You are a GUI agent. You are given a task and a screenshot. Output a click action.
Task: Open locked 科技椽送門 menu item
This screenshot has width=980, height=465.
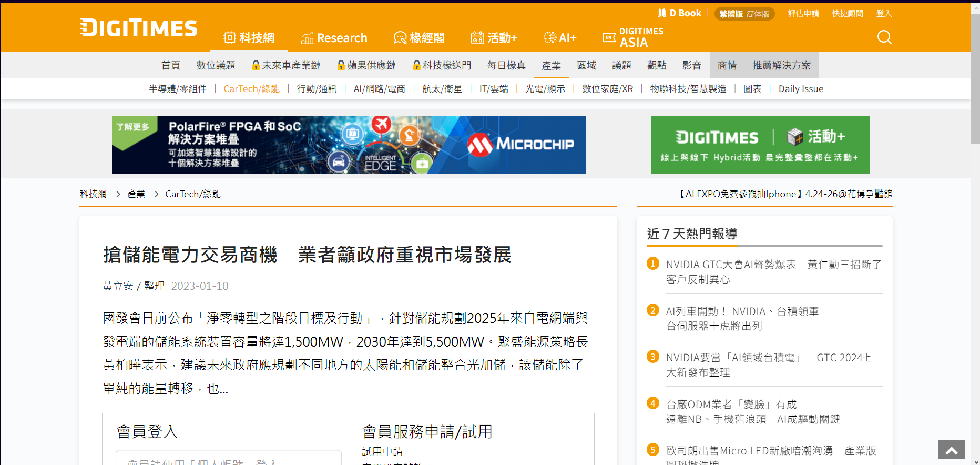(442, 65)
